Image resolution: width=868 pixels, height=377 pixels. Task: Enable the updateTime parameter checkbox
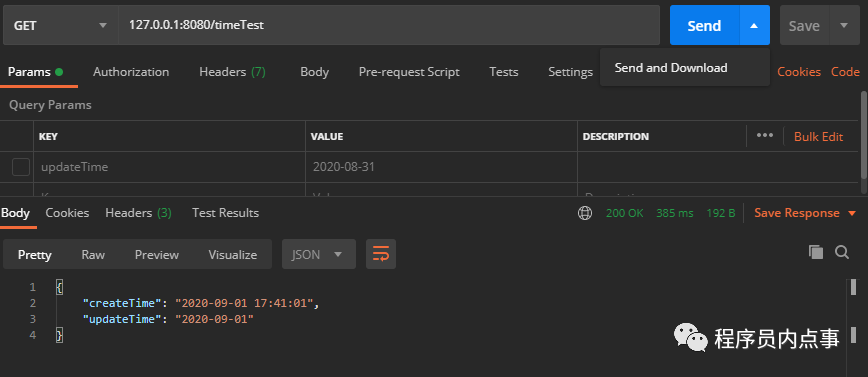[x=21, y=167]
